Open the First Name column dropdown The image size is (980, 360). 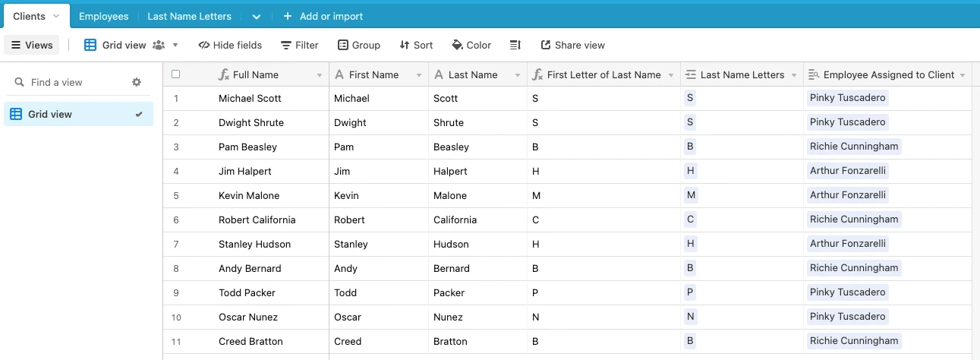pos(418,75)
